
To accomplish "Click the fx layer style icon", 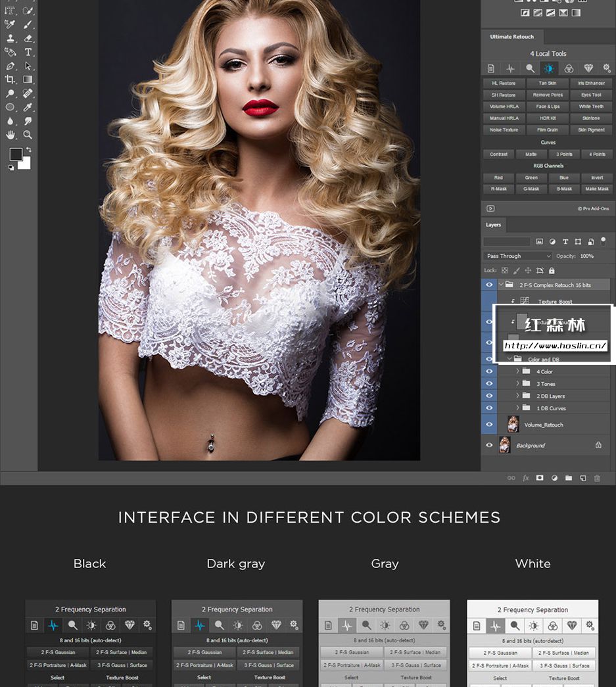I will 526,478.
